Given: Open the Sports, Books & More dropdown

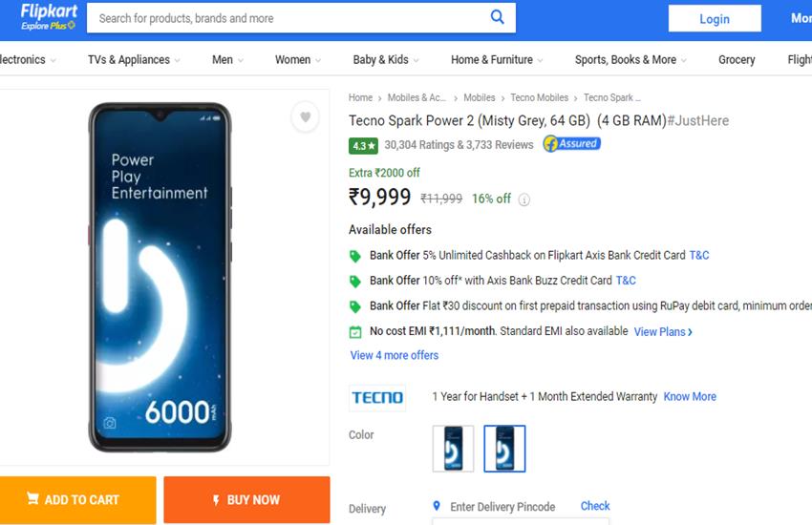Looking at the screenshot, I should click(630, 59).
